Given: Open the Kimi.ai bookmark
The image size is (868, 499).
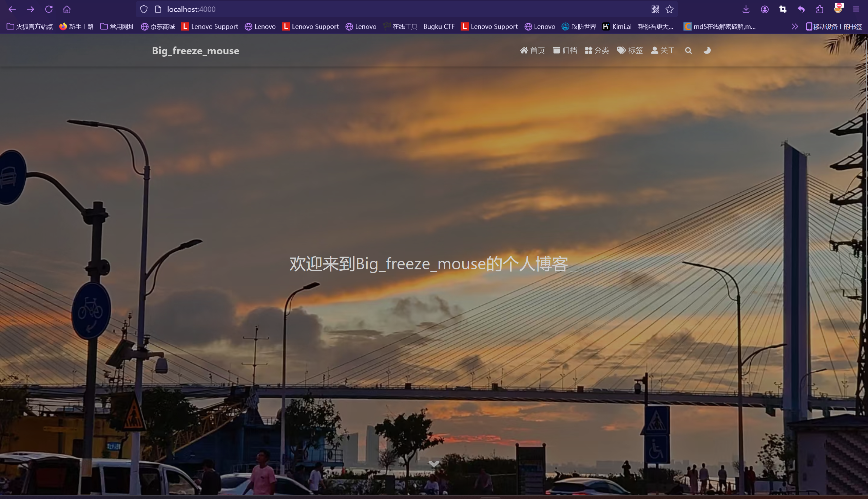Looking at the screenshot, I should (638, 27).
